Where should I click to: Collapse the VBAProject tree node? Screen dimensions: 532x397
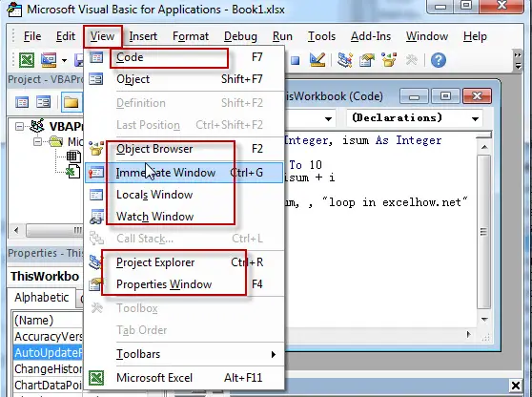[x=20, y=127]
